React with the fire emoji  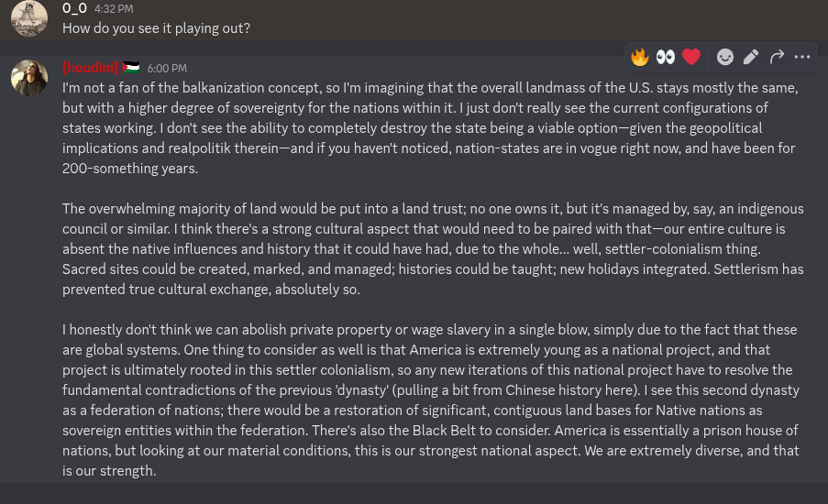click(640, 57)
